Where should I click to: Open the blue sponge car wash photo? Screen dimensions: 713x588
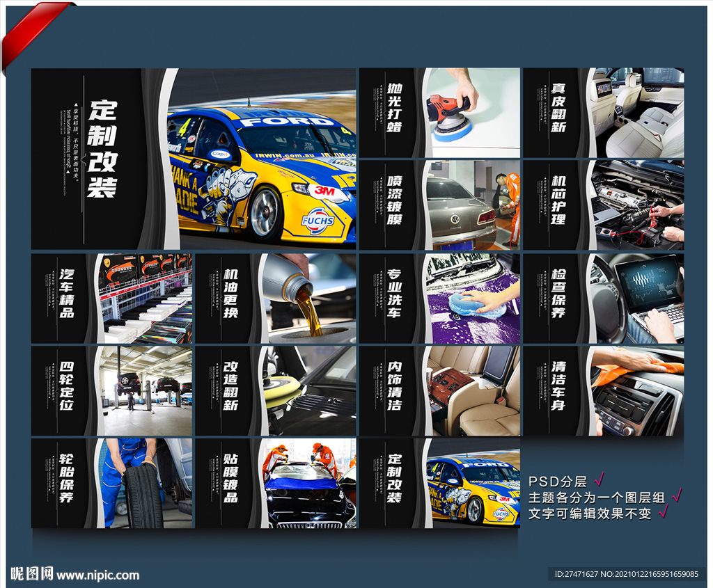tap(473, 299)
